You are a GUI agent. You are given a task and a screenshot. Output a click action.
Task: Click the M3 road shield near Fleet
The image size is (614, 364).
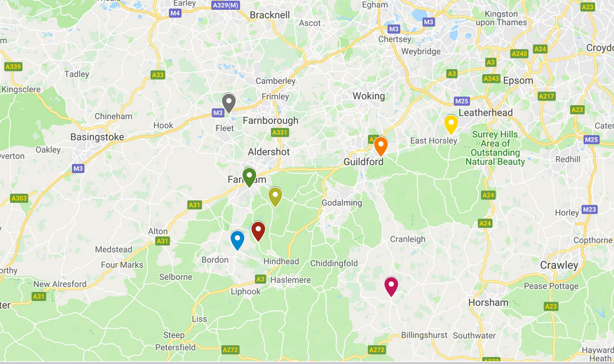(x=218, y=113)
